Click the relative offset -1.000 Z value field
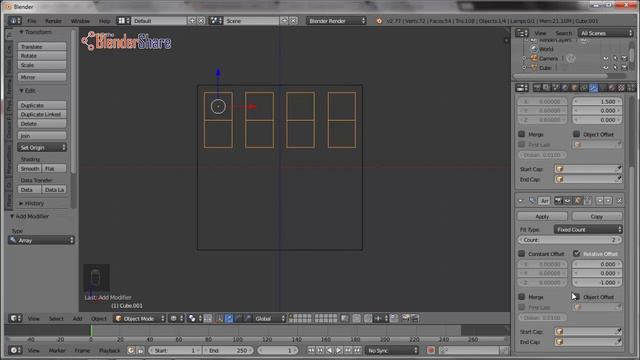Image resolution: width=640 pixels, height=360 pixels. (597, 282)
